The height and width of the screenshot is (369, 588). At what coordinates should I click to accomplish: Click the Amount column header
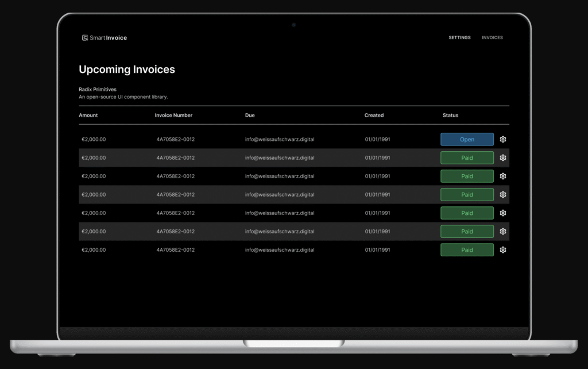tap(88, 116)
